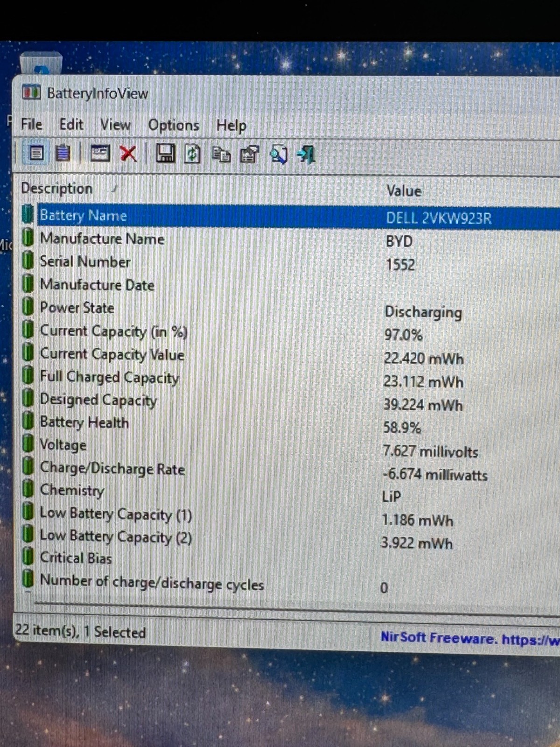Screen dimensions: 560x747
Task: Click the 1.186 mWh value
Action: [x=418, y=520]
